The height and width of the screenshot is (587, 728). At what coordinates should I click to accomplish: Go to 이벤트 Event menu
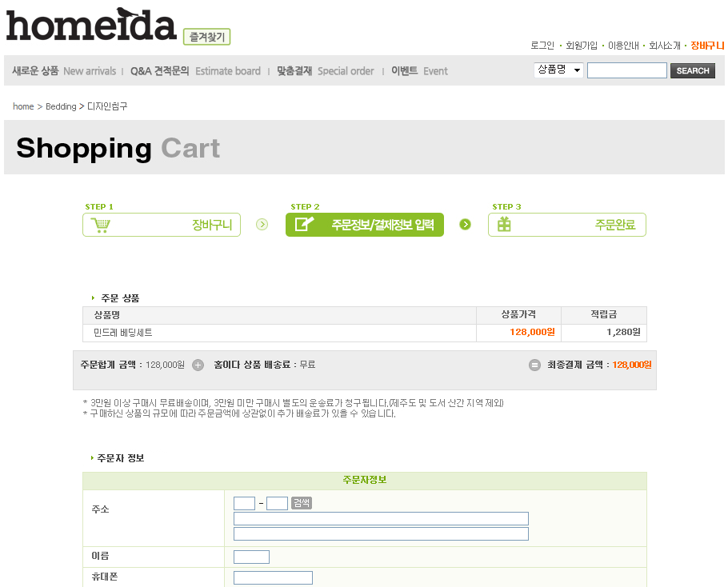(419, 71)
